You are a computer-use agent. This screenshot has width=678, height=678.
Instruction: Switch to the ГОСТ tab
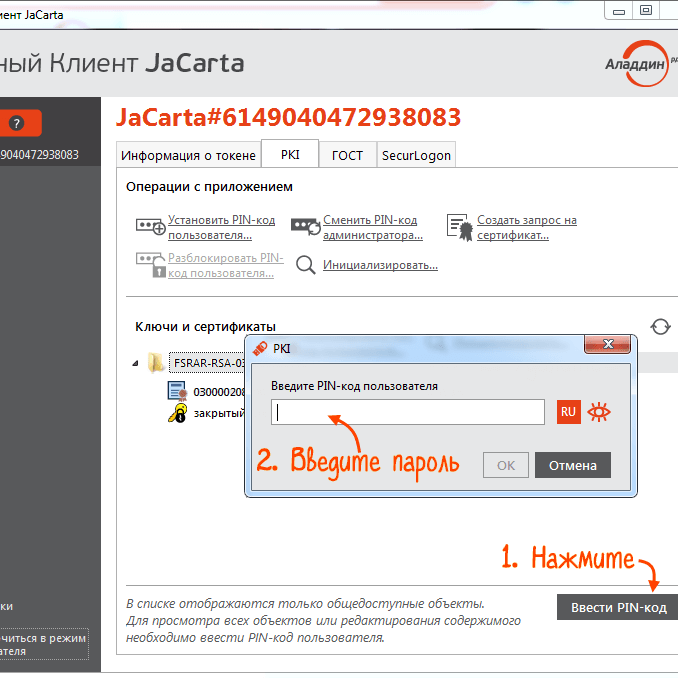[347, 155]
